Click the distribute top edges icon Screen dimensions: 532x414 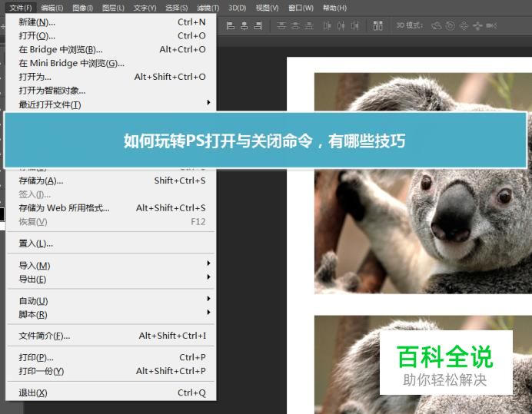pyautogui.click(x=281, y=25)
